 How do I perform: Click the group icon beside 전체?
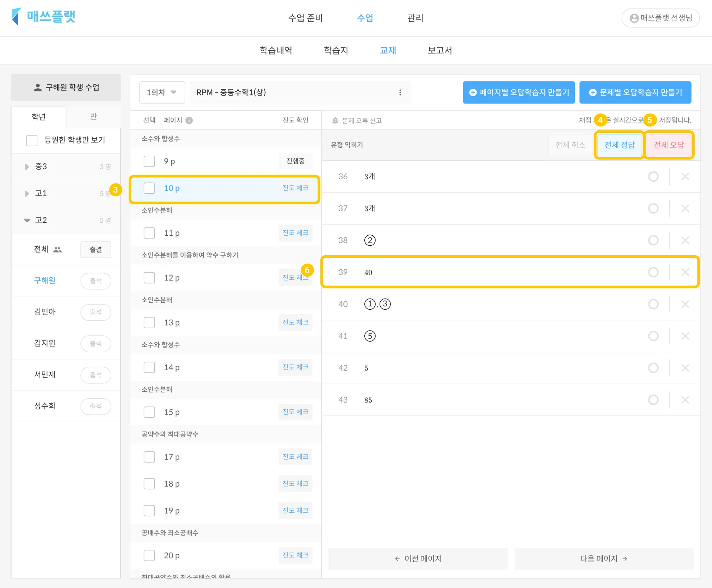tap(57, 250)
